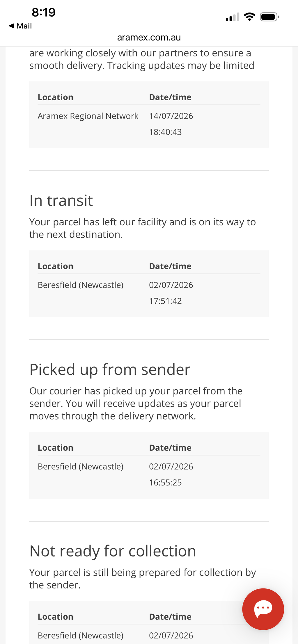Tap the cellular signal bars icon

click(x=233, y=17)
